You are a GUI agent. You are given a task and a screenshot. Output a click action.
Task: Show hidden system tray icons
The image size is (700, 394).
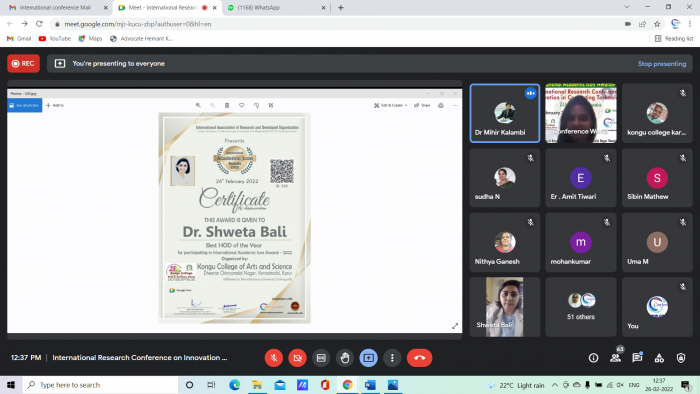[554, 385]
